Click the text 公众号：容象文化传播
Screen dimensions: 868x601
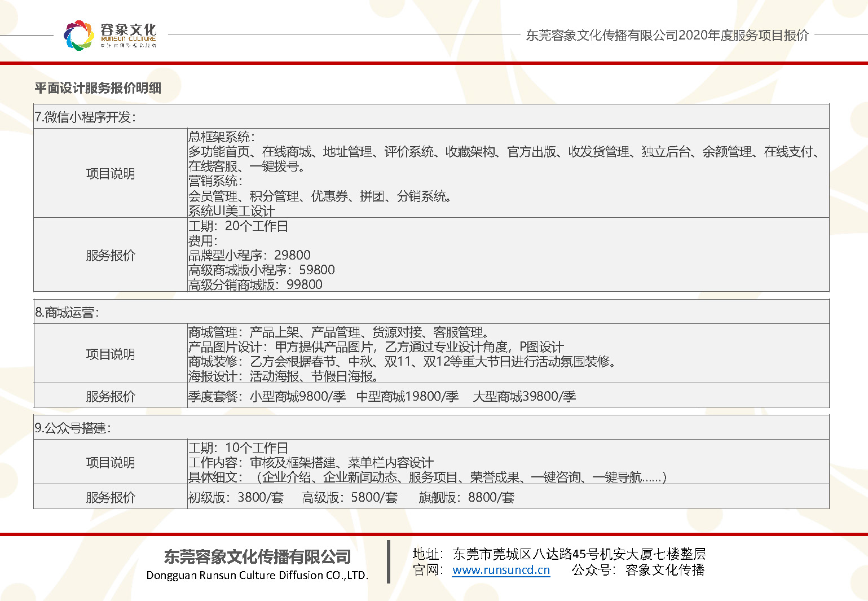click(x=638, y=570)
